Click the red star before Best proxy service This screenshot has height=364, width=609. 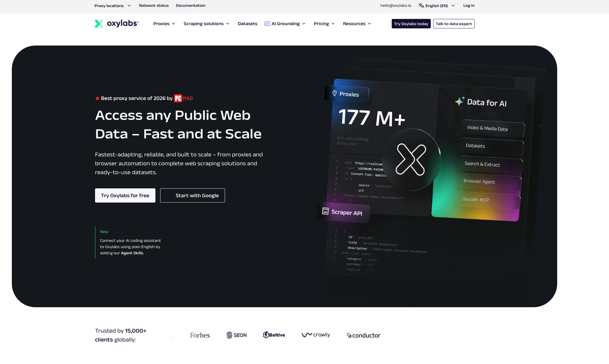(97, 98)
